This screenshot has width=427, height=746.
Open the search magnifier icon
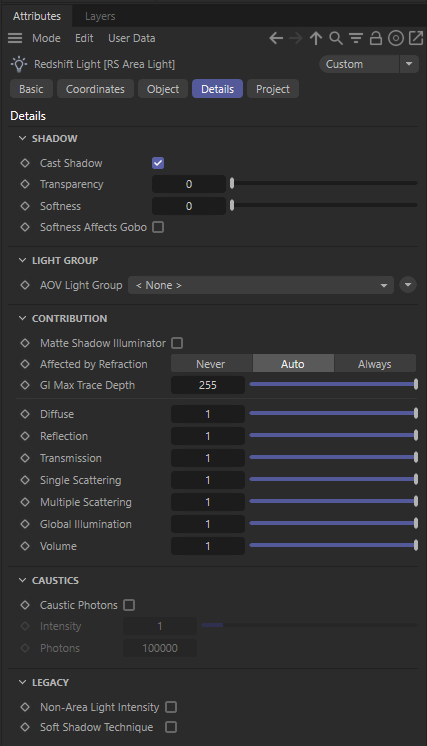[x=336, y=38]
